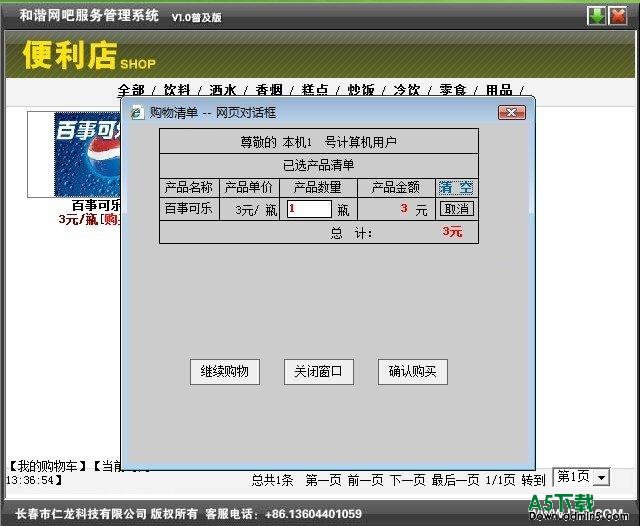Image resolution: width=640 pixels, height=526 pixels.
Task: Click the red X icon in title bar
Action: pos(618,16)
